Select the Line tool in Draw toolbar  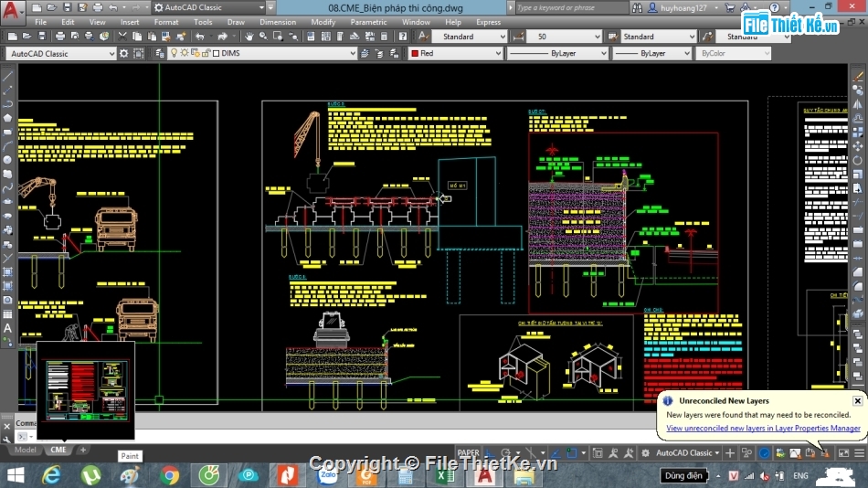click(x=7, y=76)
